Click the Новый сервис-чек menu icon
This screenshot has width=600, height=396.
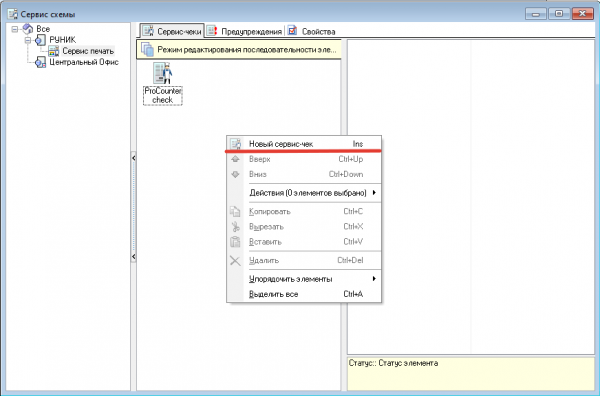(235, 144)
